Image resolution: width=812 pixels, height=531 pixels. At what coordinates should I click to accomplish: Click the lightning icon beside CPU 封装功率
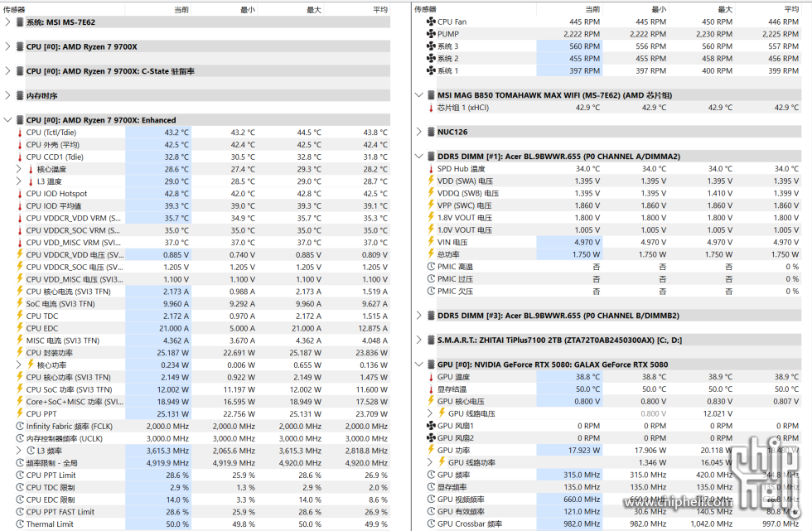click(20, 352)
